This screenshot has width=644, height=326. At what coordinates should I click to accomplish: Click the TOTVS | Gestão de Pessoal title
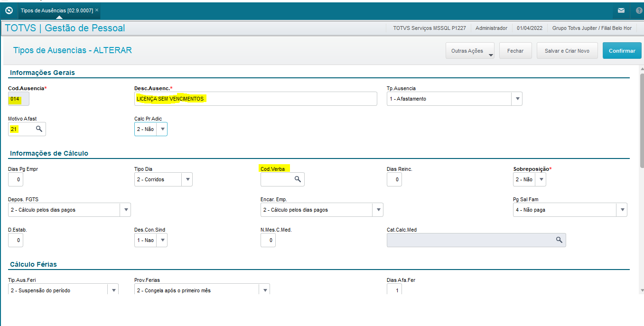pyautogui.click(x=65, y=28)
